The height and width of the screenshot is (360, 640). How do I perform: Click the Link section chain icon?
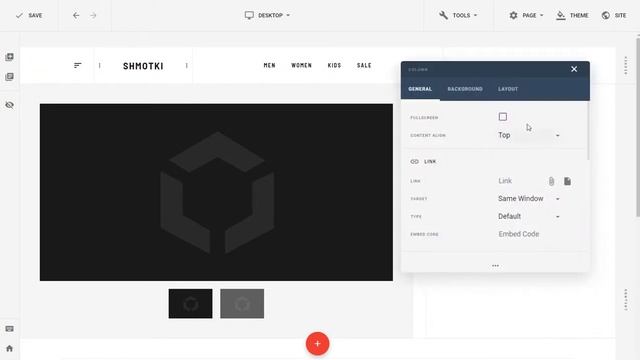[x=414, y=162]
